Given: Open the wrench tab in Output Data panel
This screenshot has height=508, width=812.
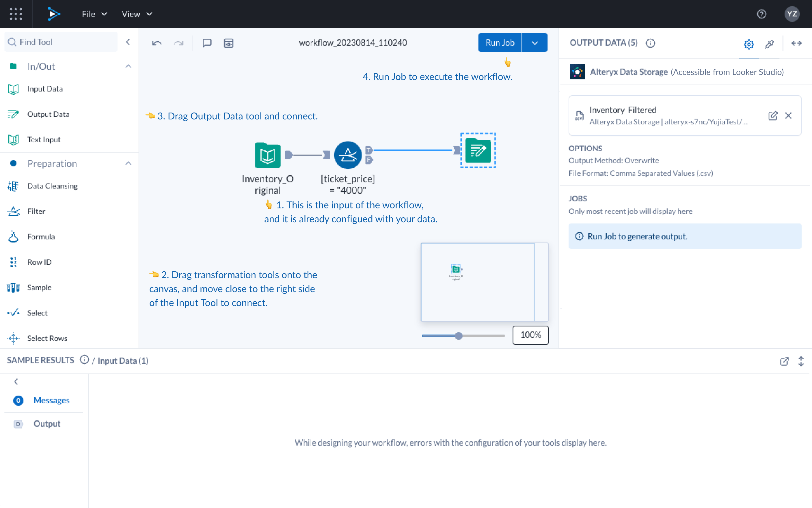Looking at the screenshot, I should [769, 44].
